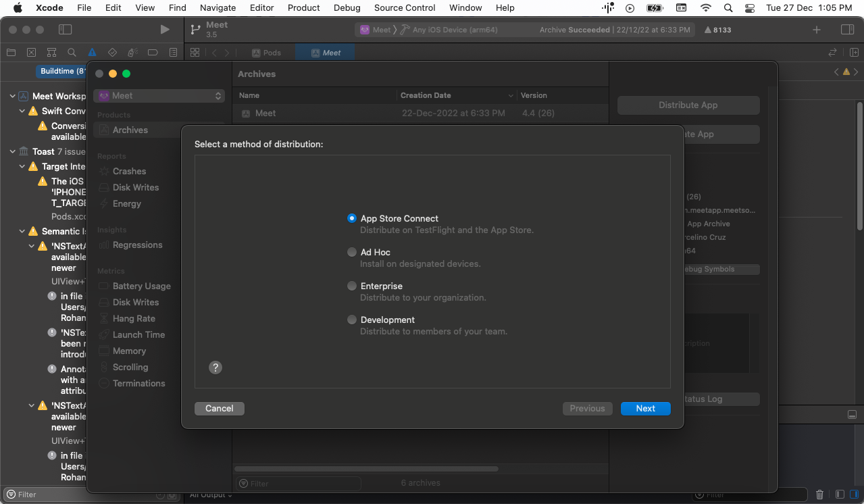Viewport: 864px width, 504px height.
Task: Open the Editor menu
Action: 262,8
